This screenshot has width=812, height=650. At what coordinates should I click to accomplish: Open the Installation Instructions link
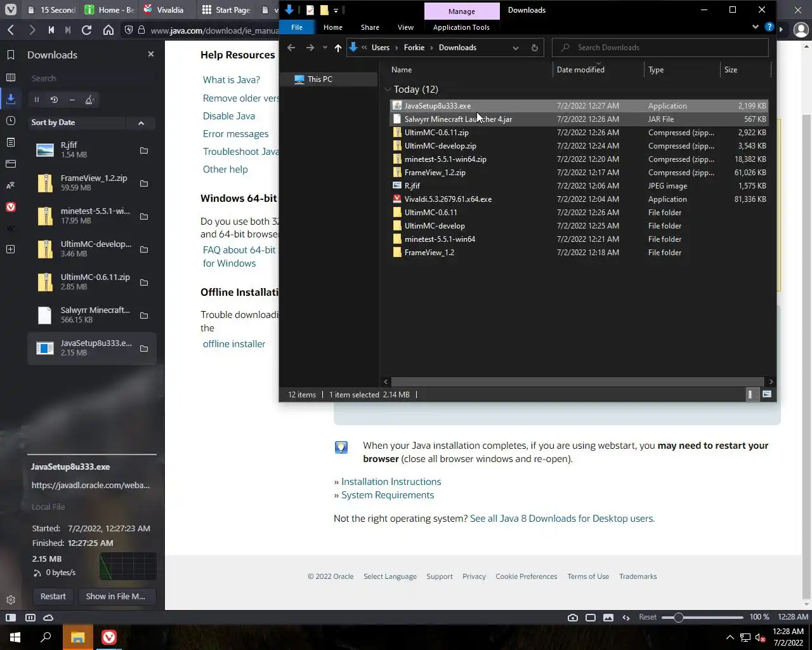391,482
